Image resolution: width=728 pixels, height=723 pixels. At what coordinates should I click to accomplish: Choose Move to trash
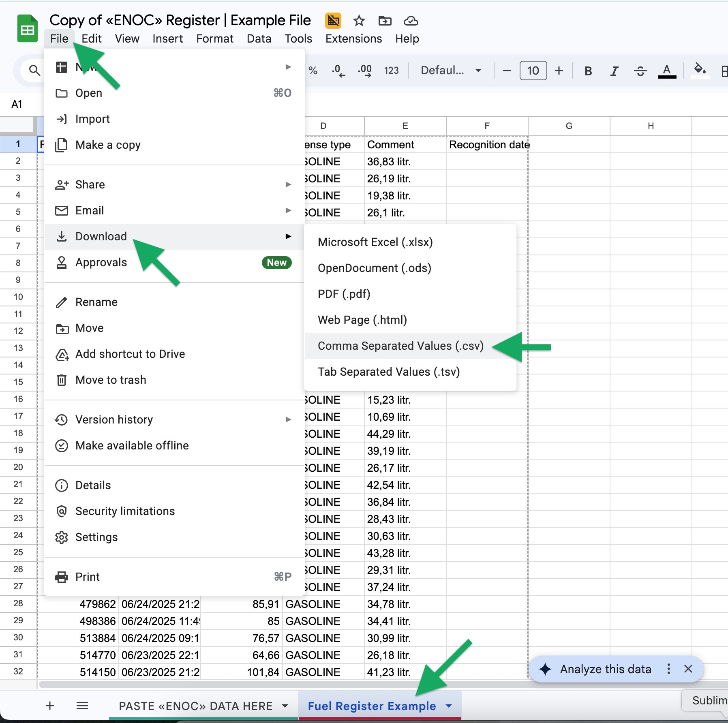(174, 380)
